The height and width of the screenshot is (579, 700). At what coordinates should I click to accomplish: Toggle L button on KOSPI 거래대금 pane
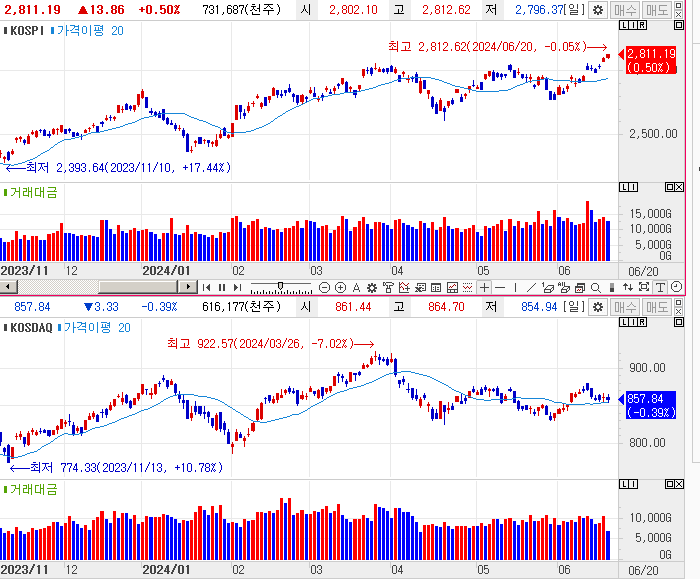coord(624,187)
